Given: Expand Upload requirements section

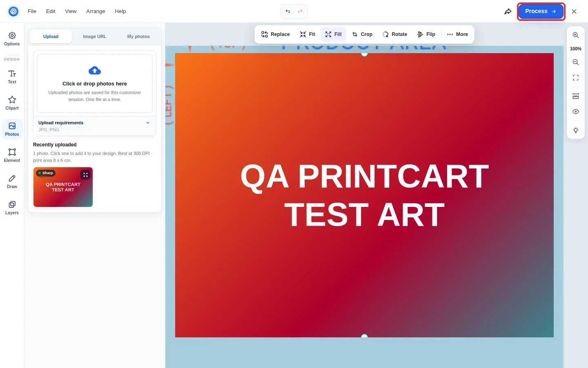Looking at the screenshot, I should pyautogui.click(x=95, y=126).
